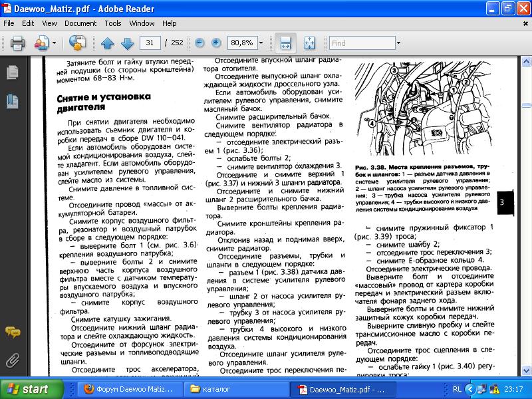This screenshot has width=532, height=399.
Task: Zoom out with the minus button
Action: (x=199, y=43)
